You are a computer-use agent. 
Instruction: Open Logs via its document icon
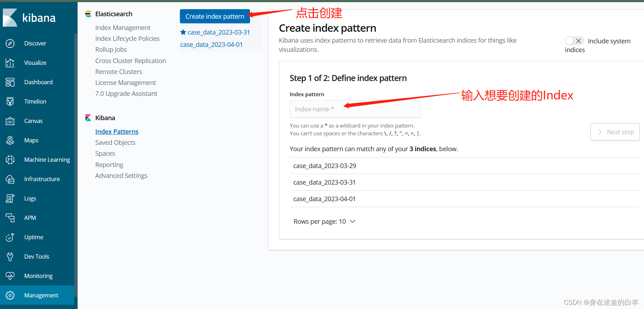(x=10, y=198)
